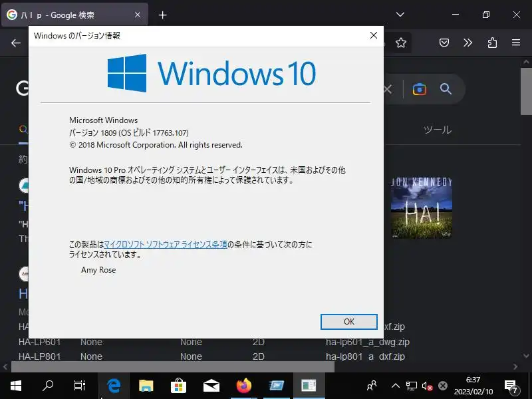Viewport: 532px width, 399px height.
Task: Open the Windows Start menu
Action: click(16, 386)
